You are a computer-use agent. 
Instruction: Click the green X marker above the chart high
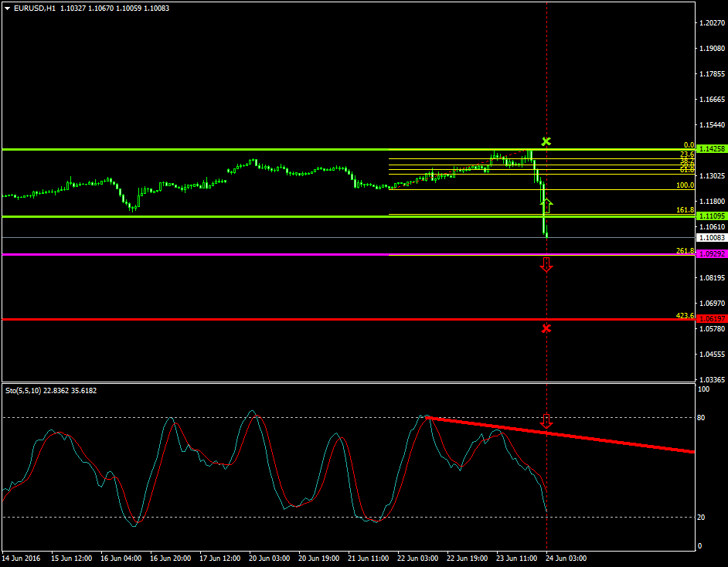coord(546,141)
